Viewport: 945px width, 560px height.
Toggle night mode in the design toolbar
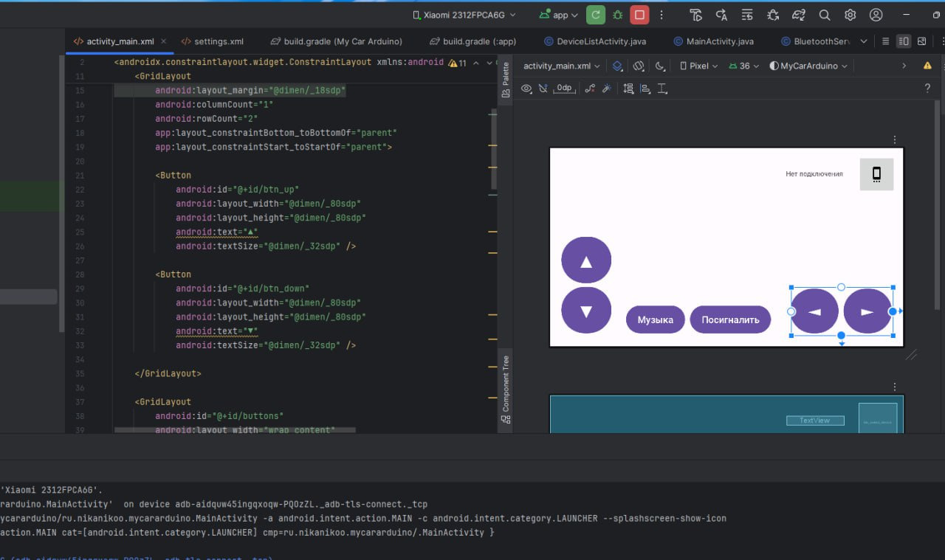[660, 66]
